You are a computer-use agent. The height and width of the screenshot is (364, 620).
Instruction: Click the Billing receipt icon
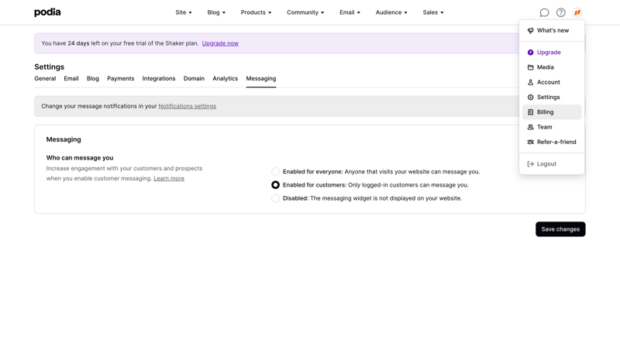[531, 112]
